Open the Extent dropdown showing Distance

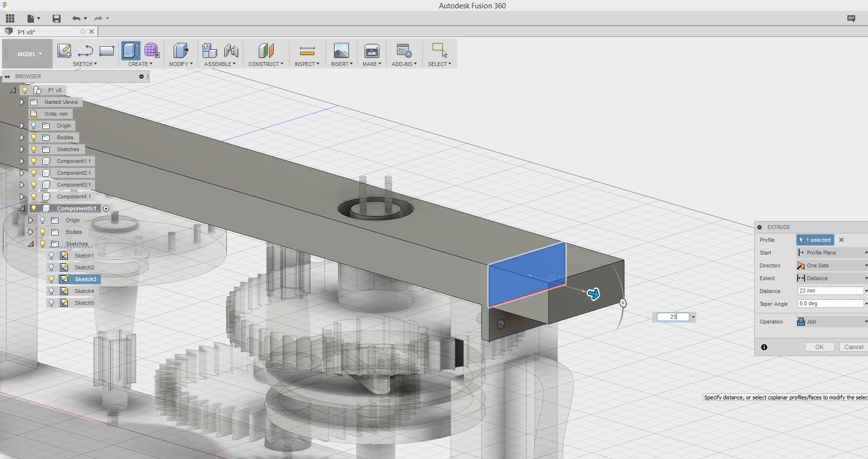pyautogui.click(x=832, y=278)
